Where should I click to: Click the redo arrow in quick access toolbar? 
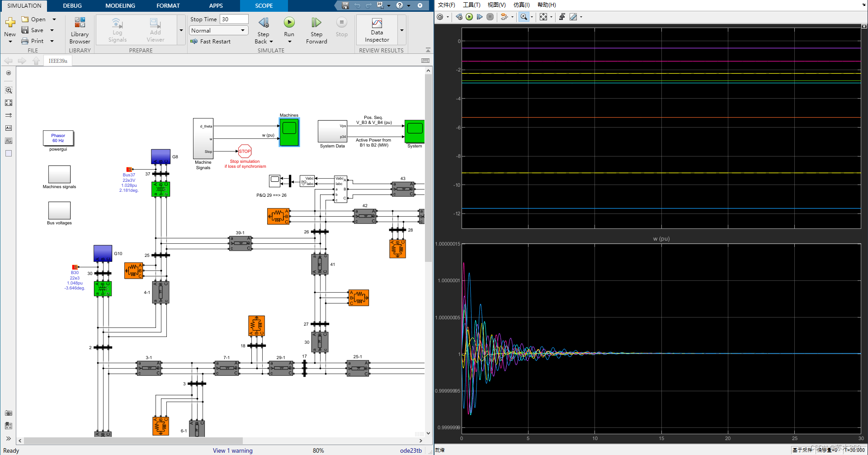368,5
